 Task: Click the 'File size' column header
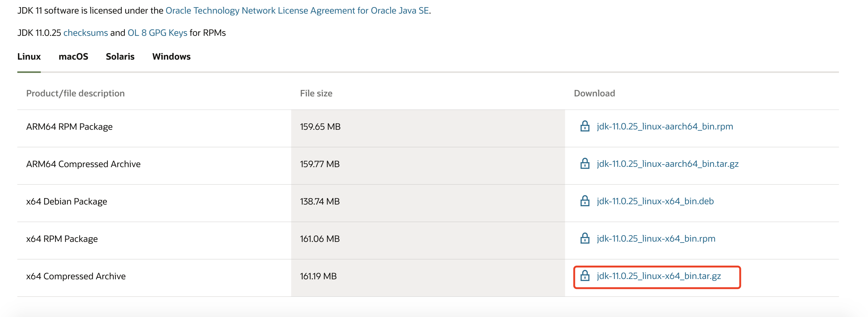point(316,93)
